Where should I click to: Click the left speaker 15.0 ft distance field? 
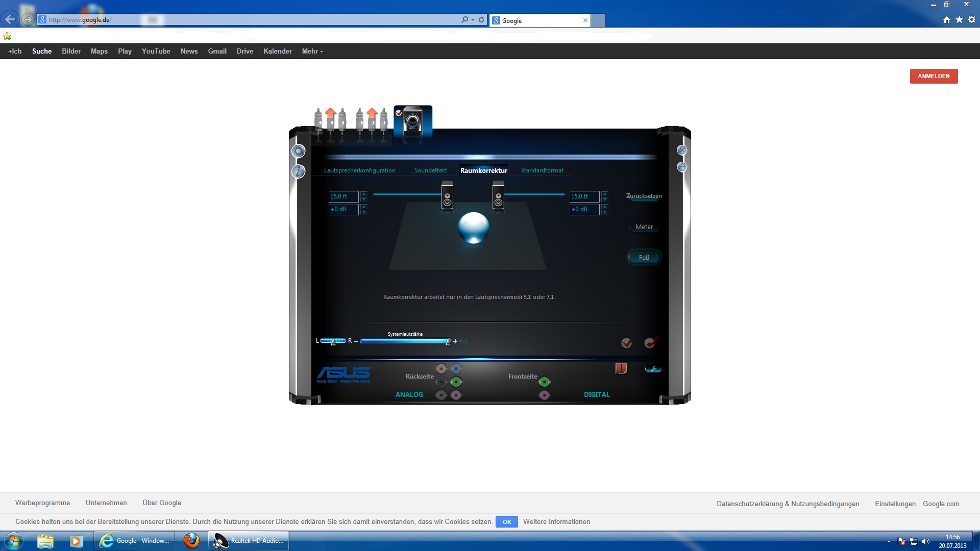tap(343, 196)
